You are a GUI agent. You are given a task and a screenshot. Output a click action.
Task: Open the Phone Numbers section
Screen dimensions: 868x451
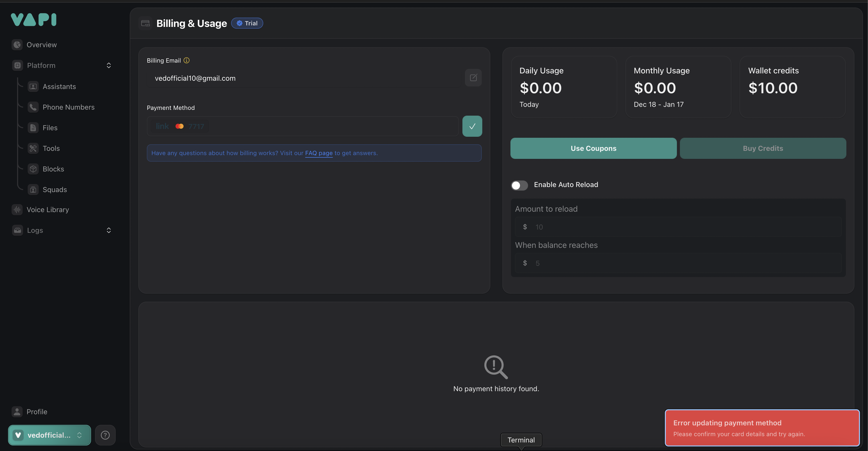[68, 107]
